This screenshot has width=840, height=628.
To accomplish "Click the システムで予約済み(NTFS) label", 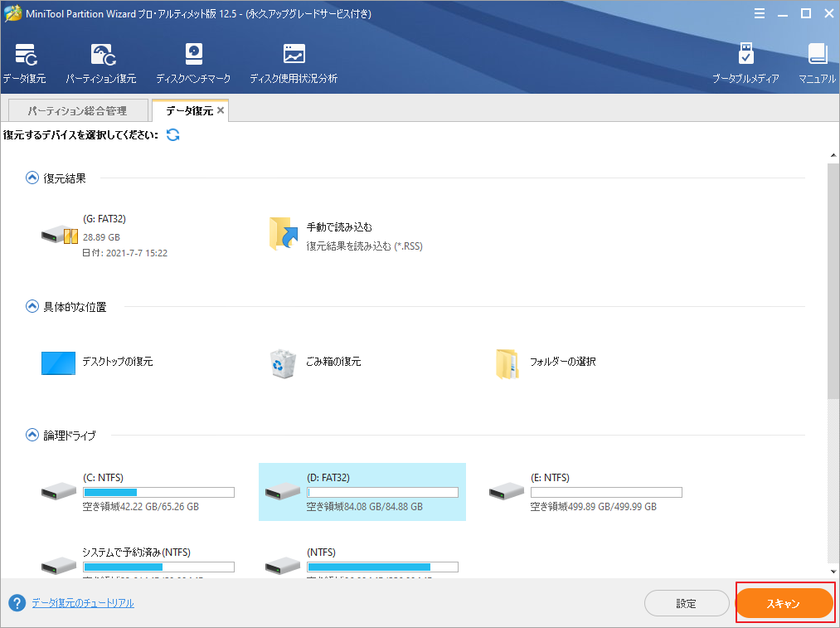I will click(x=137, y=552).
